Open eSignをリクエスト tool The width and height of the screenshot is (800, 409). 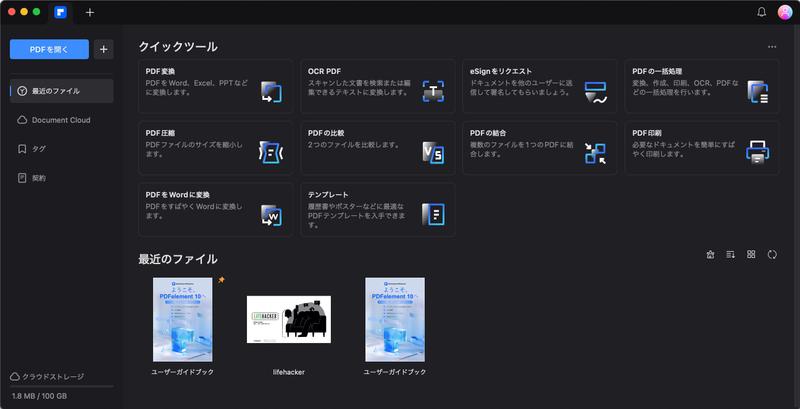[x=539, y=86]
